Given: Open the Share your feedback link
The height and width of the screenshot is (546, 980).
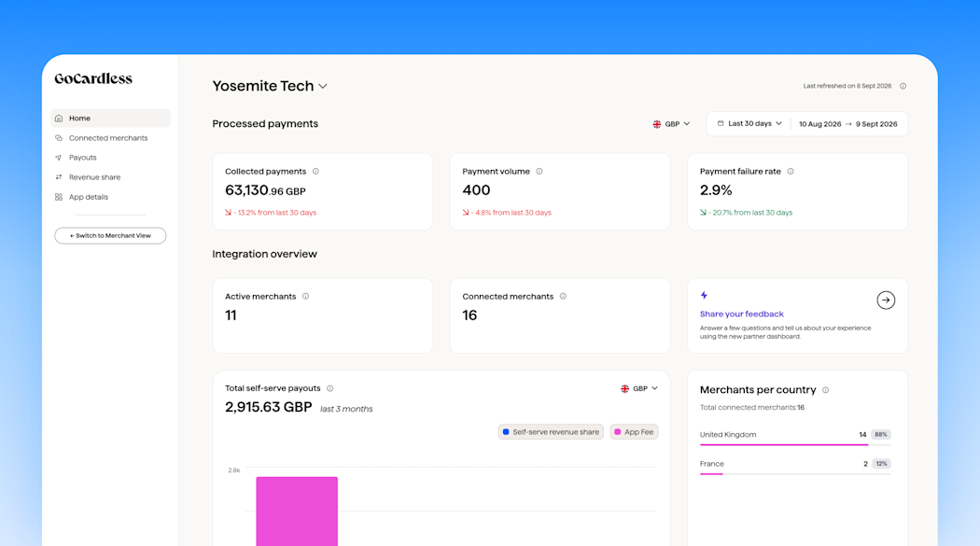Looking at the screenshot, I should [x=741, y=315].
